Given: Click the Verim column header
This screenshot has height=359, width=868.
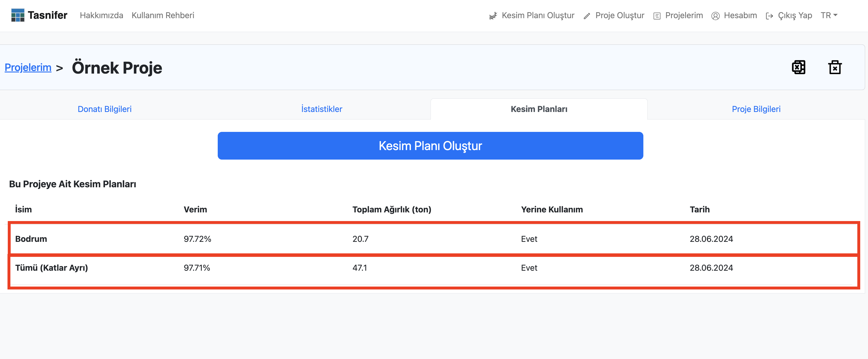Looking at the screenshot, I should 195,209.
